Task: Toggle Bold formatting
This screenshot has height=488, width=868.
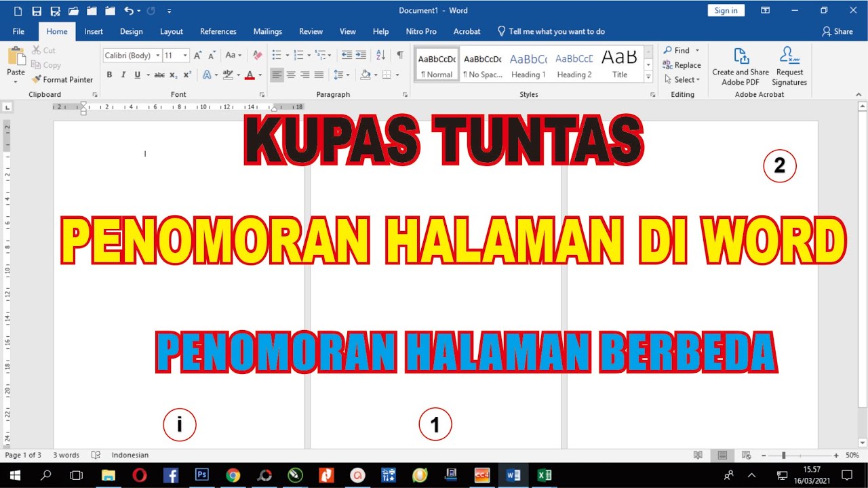Action: pyautogui.click(x=109, y=75)
